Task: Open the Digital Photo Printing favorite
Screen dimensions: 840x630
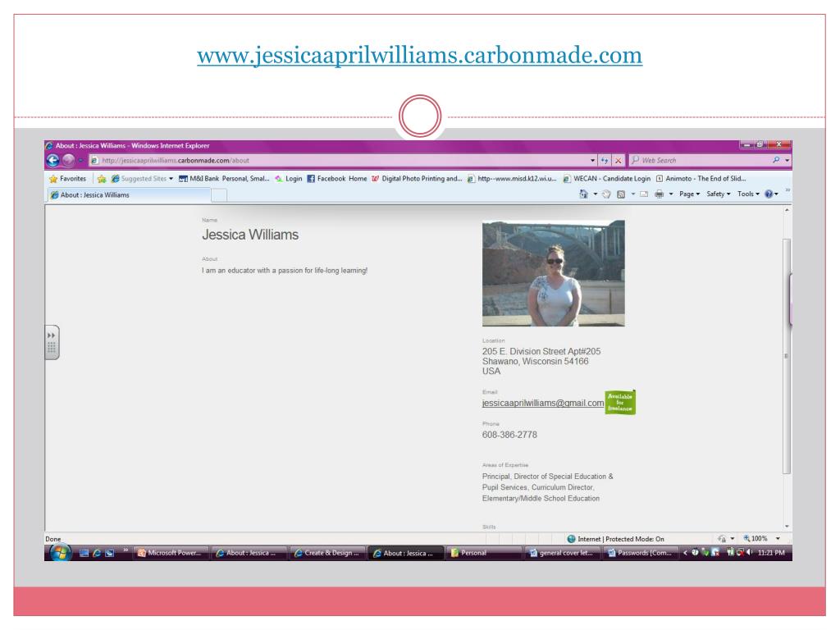Action: [x=416, y=178]
